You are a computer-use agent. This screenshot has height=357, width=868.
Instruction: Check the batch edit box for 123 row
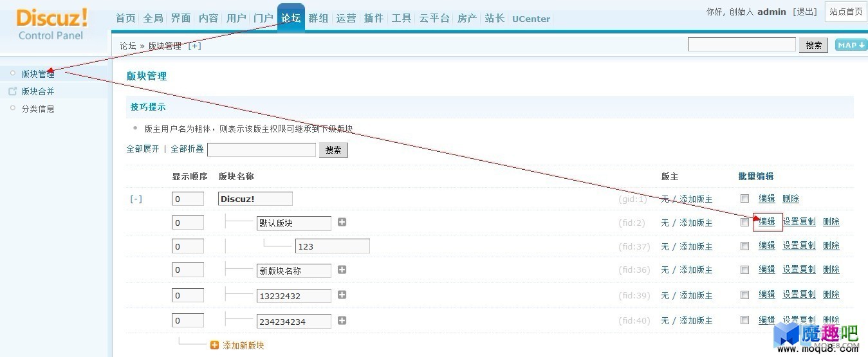pos(744,246)
